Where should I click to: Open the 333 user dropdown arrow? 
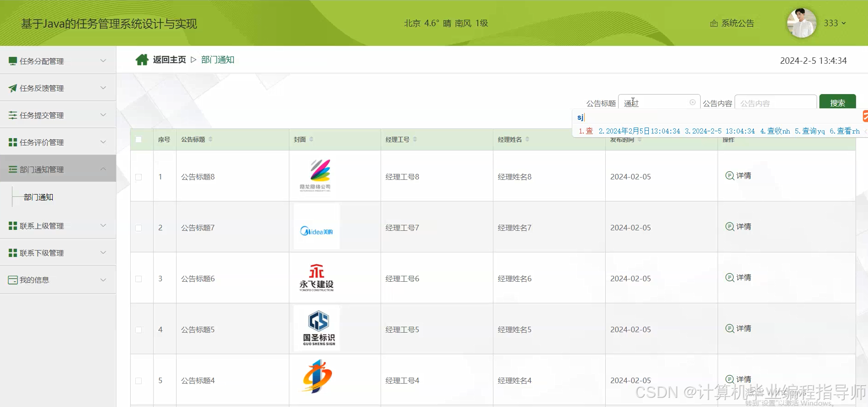click(844, 23)
